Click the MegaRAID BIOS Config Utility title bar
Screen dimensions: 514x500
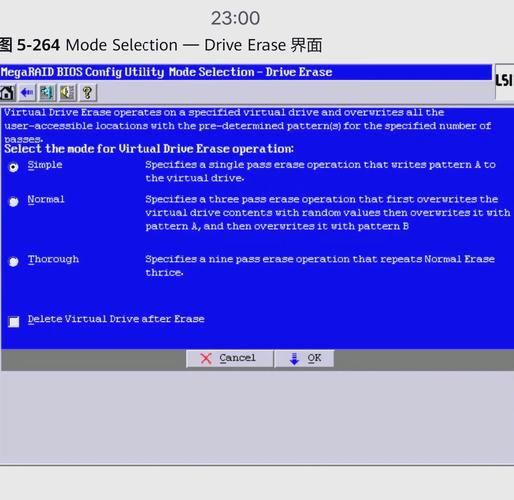pyautogui.click(x=246, y=72)
